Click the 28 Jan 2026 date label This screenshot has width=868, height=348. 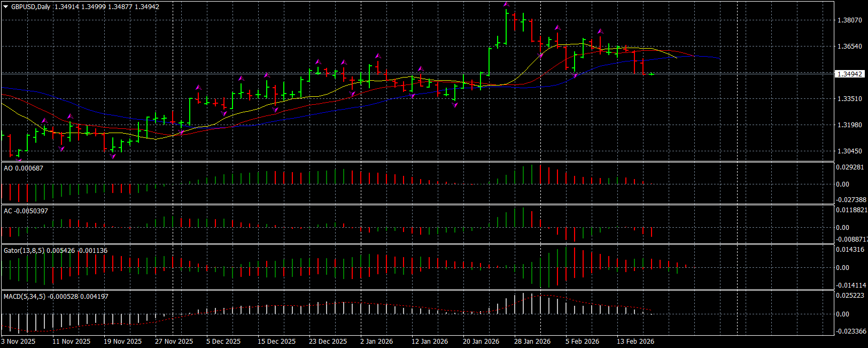pos(532,341)
